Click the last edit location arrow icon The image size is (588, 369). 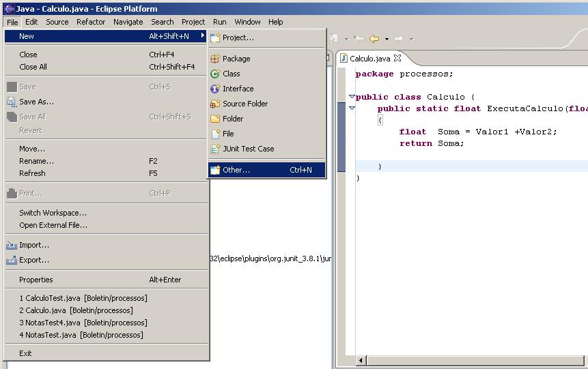pos(359,39)
